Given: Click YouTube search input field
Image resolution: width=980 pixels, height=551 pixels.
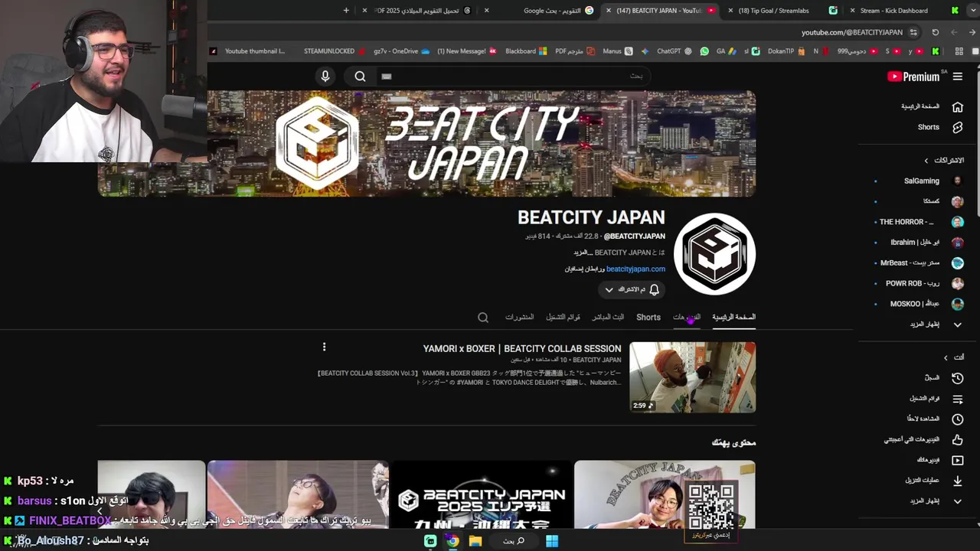Looking at the screenshot, I should 511,76.
